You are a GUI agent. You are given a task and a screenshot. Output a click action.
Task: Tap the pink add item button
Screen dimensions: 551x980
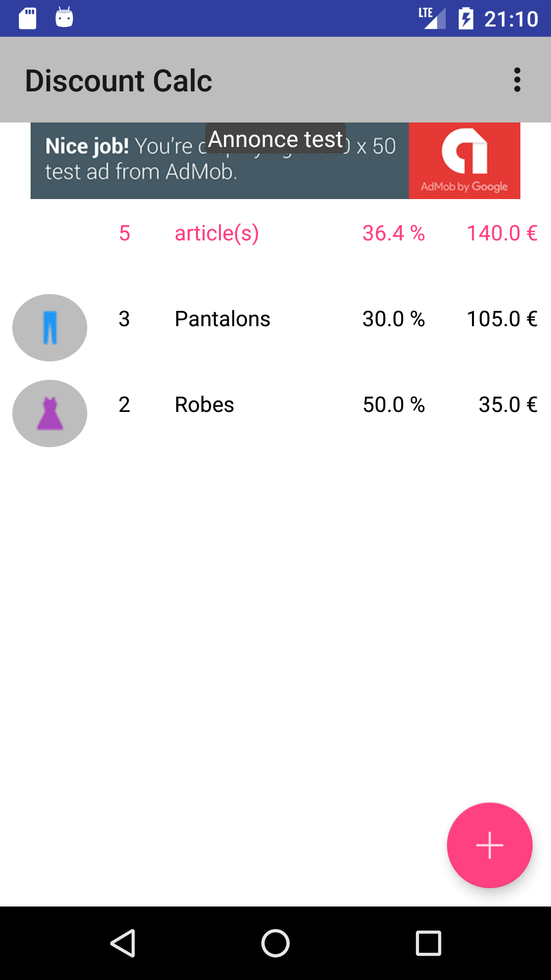(x=489, y=845)
